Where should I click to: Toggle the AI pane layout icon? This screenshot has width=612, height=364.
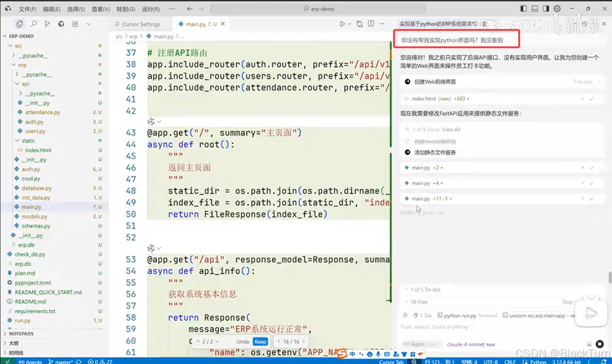(546, 8)
